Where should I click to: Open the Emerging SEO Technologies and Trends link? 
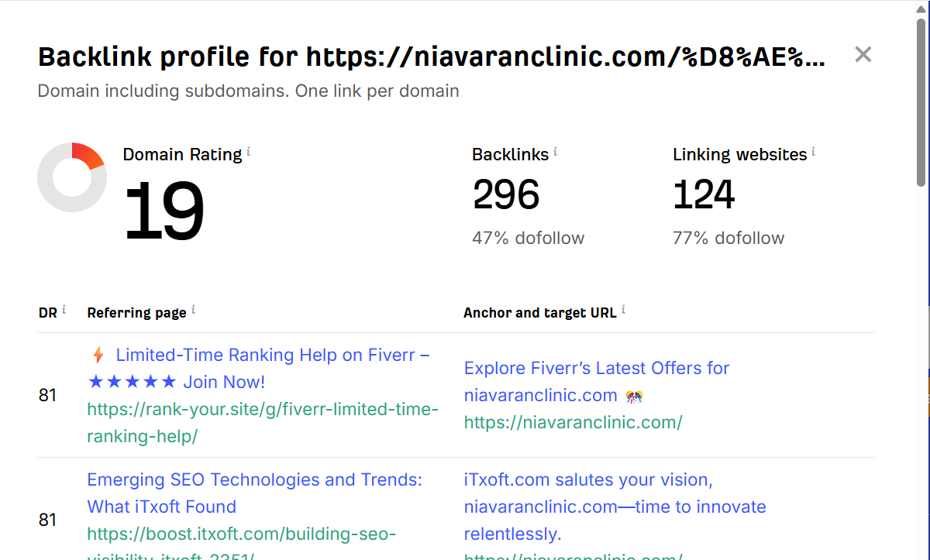254,480
